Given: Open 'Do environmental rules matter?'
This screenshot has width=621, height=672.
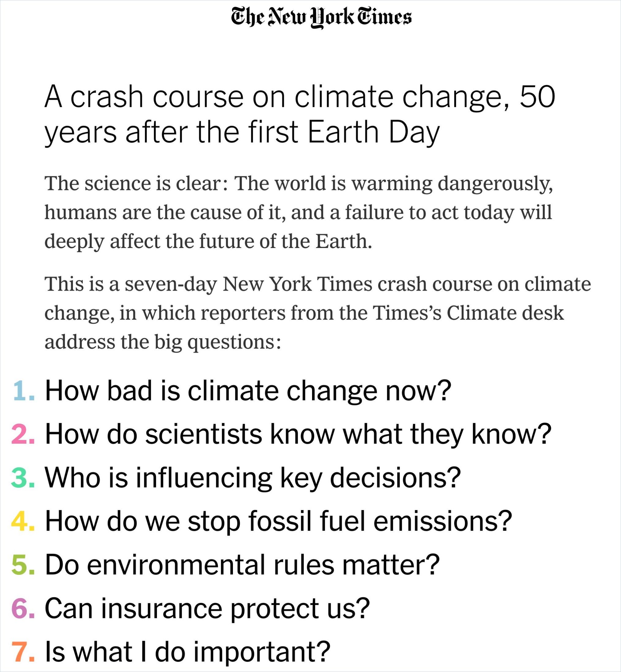Looking at the screenshot, I should click(x=242, y=564).
